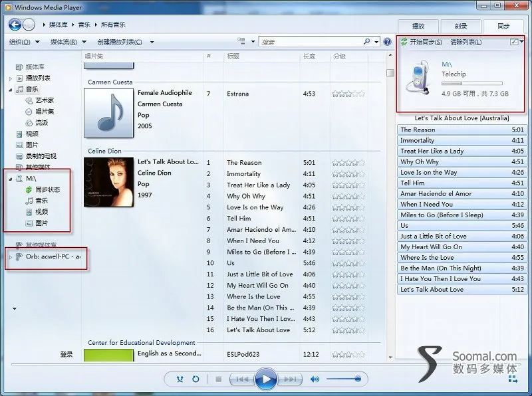Expand the 播放列表 tree node
532x396 pixels.
click(11, 78)
